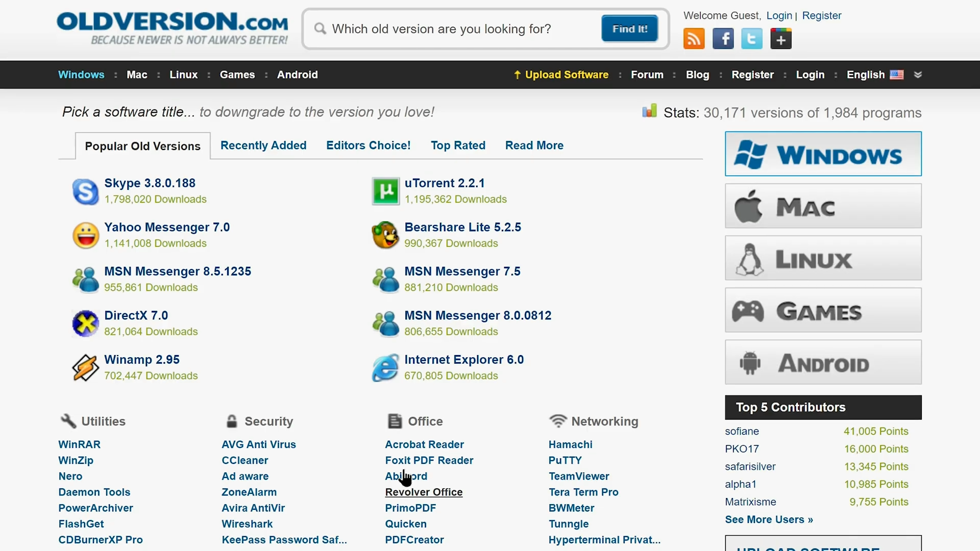
Task: Open the Games platform banner
Action: click(823, 310)
